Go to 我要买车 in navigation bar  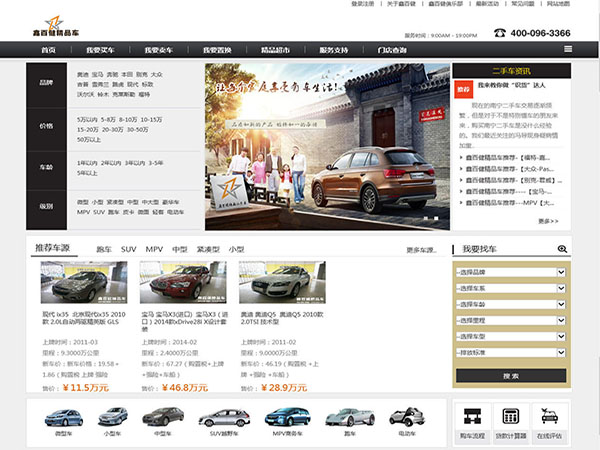click(x=100, y=49)
